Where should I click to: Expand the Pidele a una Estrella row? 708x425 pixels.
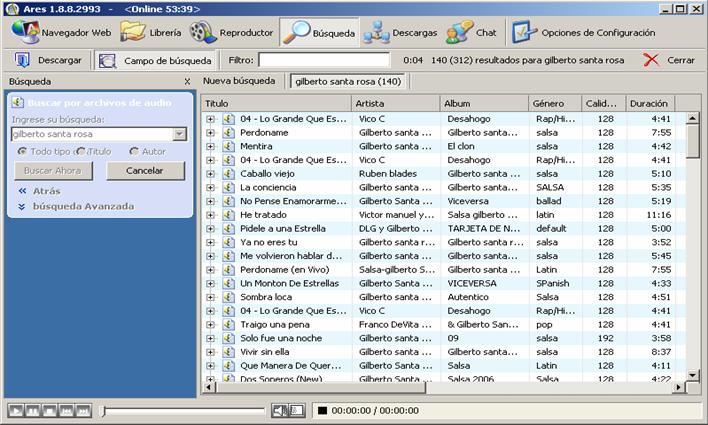(x=210, y=229)
